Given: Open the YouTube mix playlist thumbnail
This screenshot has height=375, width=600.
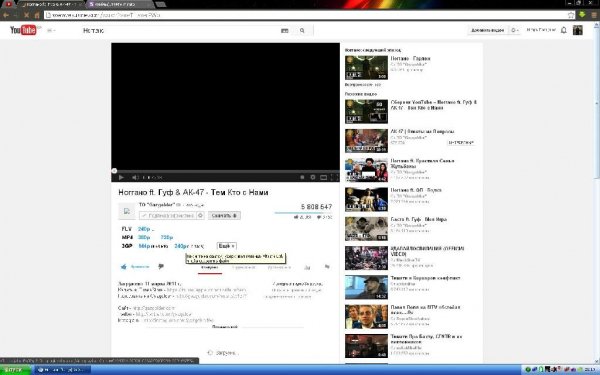Looking at the screenshot, I should (x=366, y=112).
